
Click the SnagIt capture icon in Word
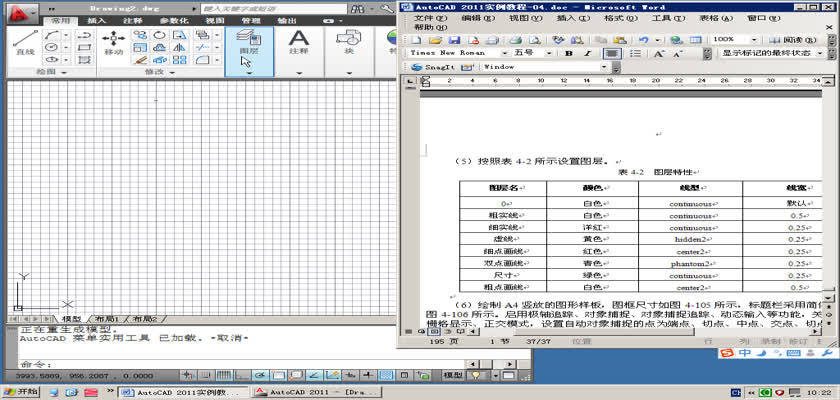[x=419, y=67]
